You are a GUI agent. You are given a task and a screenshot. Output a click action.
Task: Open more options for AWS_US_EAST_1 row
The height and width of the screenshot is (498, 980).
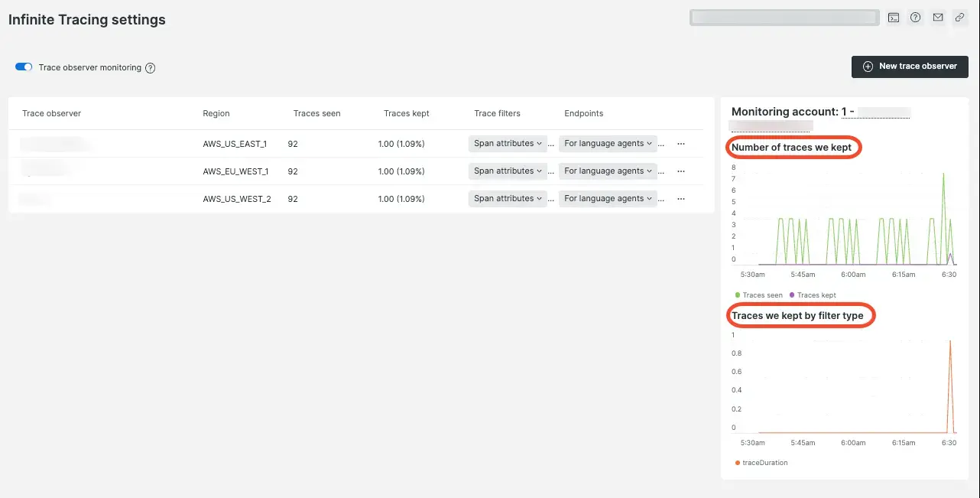(x=681, y=144)
